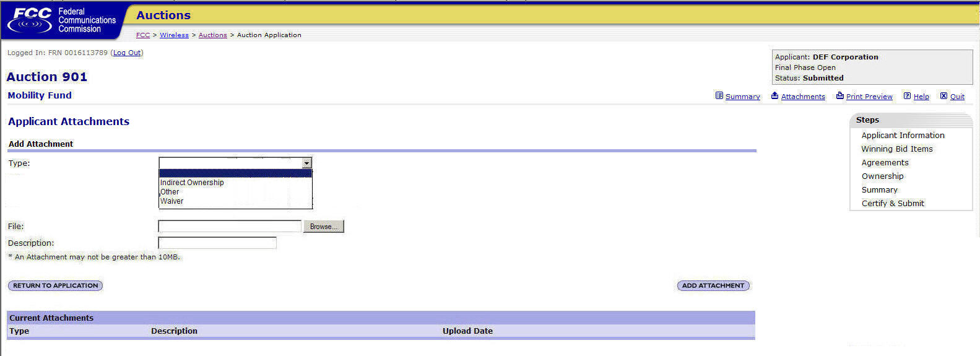Click the Final Phase Open text

(x=805, y=67)
